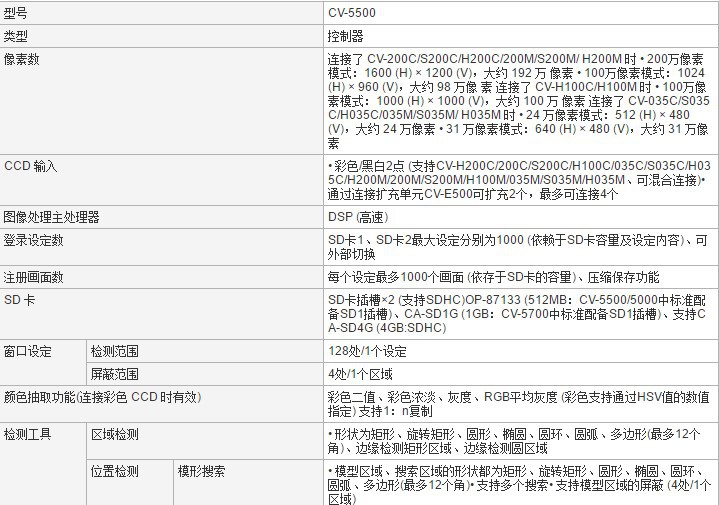Click the 型号 row label
This screenshot has height=505, width=719.
(x=16, y=13)
